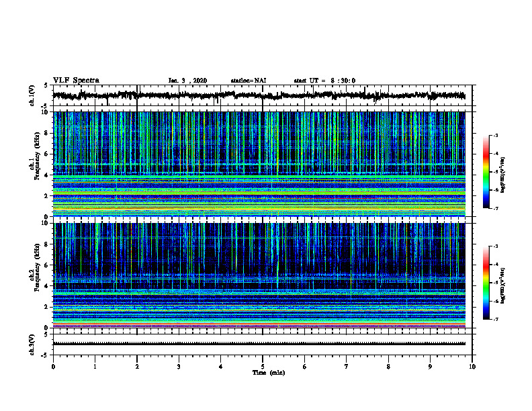Click the "start UT = 8:30:0" header text
This screenshot has height=411, width=532.
pyautogui.click(x=324, y=81)
